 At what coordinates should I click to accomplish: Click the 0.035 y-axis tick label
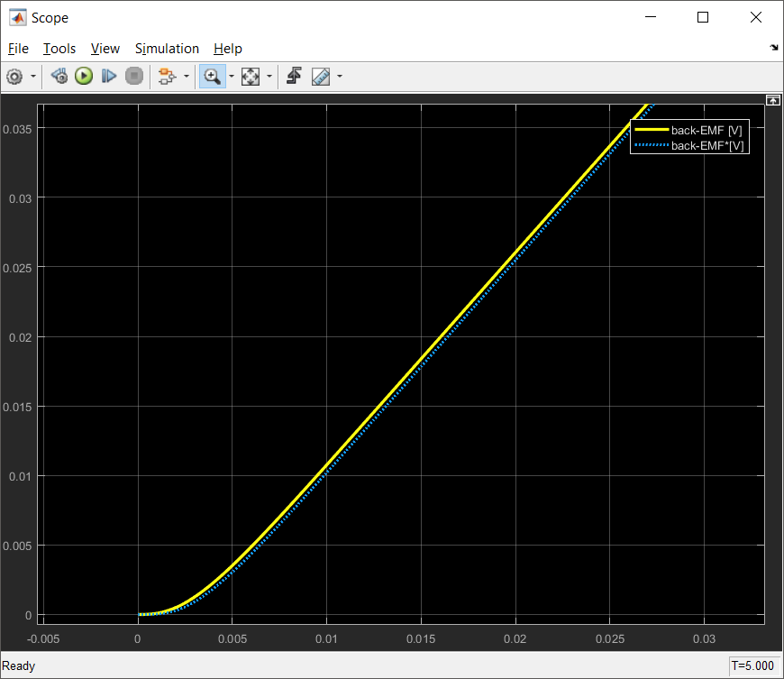click(17, 130)
